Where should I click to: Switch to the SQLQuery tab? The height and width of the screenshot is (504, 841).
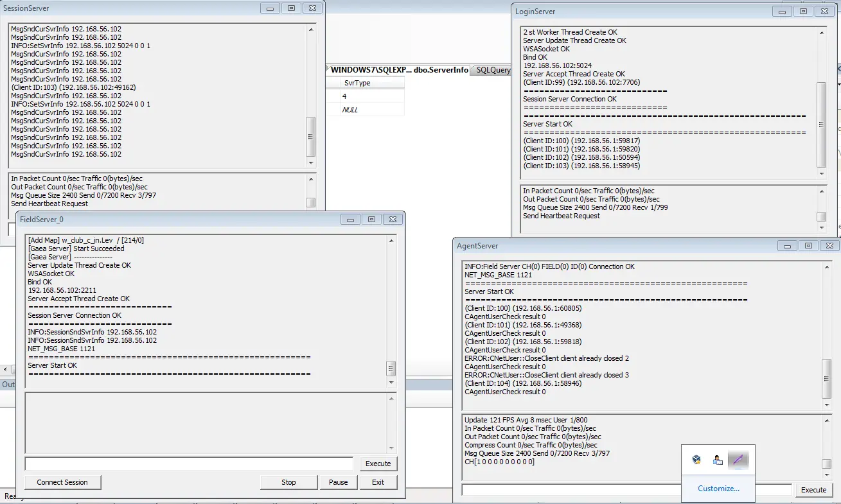pos(493,70)
